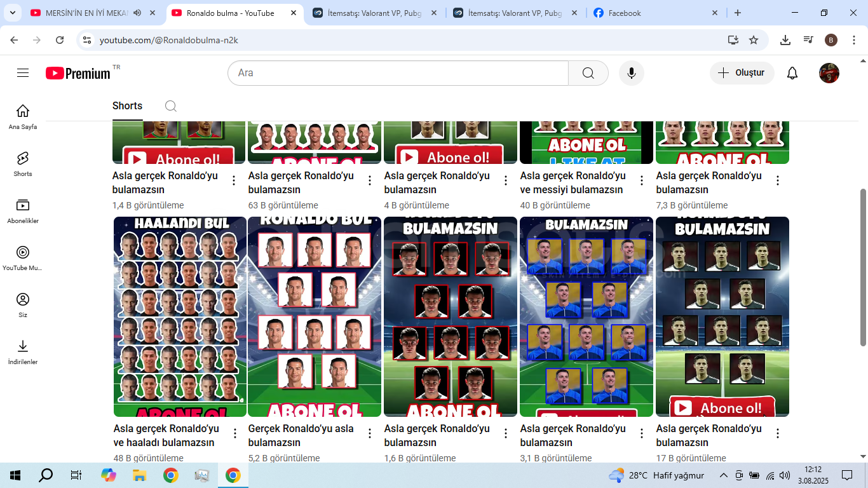868x488 pixels.
Task: Show hidden system tray icons
Action: click(x=723, y=475)
